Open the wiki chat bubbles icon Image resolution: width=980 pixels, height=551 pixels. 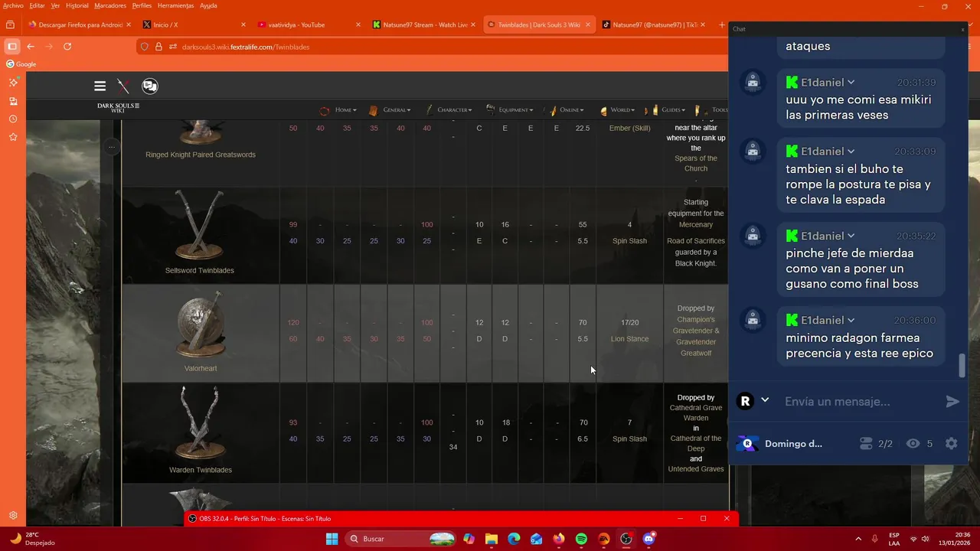tap(150, 86)
